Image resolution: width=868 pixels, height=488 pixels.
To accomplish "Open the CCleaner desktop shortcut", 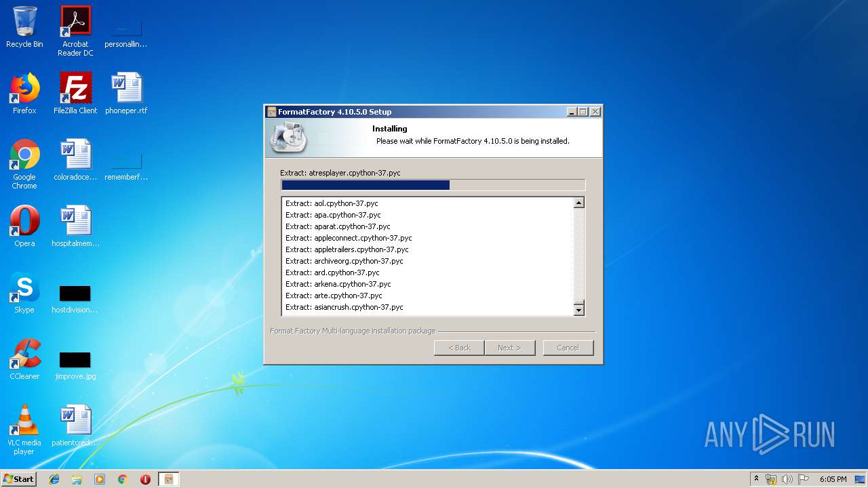I will (x=24, y=359).
